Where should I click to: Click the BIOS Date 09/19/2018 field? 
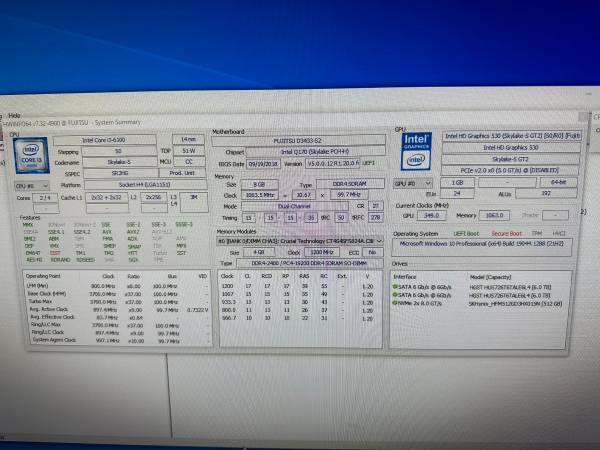pyautogui.click(x=263, y=164)
